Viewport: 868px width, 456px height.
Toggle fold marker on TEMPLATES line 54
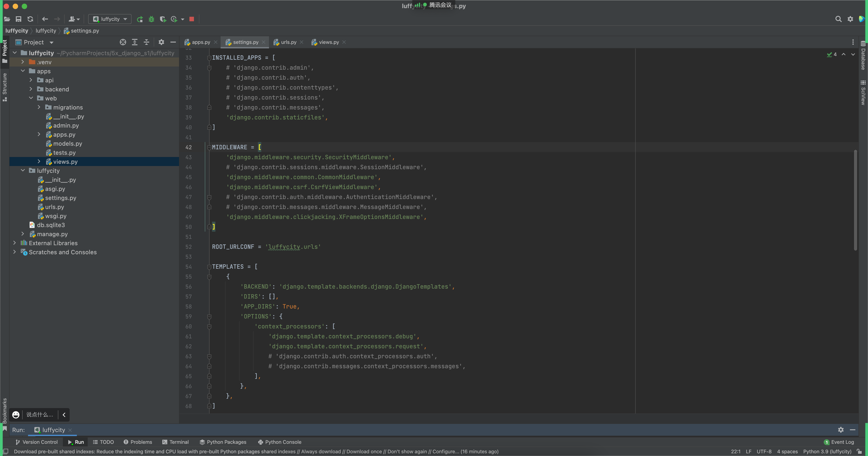pyautogui.click(x=209, y=267)
